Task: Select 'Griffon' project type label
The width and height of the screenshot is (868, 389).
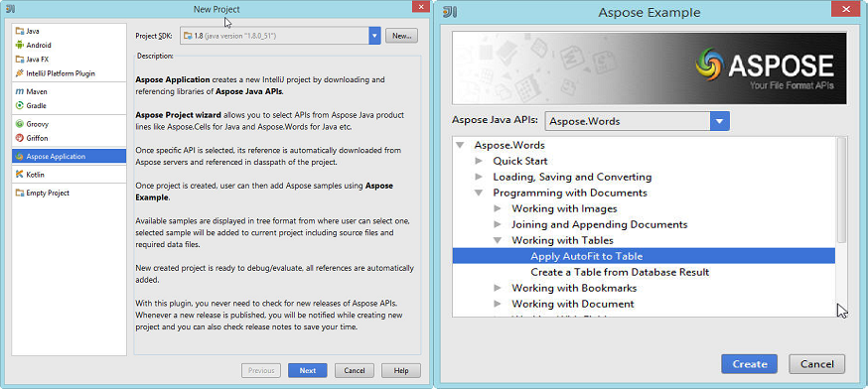Action: (x=37, y=138)
